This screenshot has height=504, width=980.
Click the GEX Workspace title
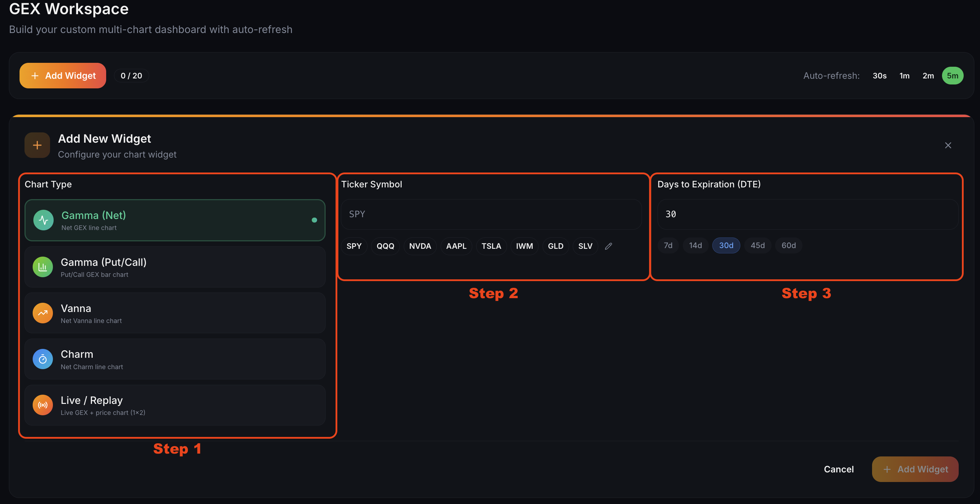coord(69,9)
